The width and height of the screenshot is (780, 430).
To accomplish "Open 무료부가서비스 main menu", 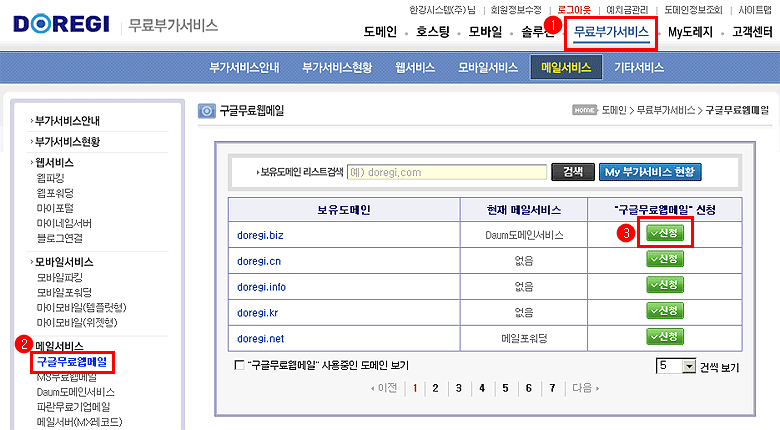I will click(611, 32).
